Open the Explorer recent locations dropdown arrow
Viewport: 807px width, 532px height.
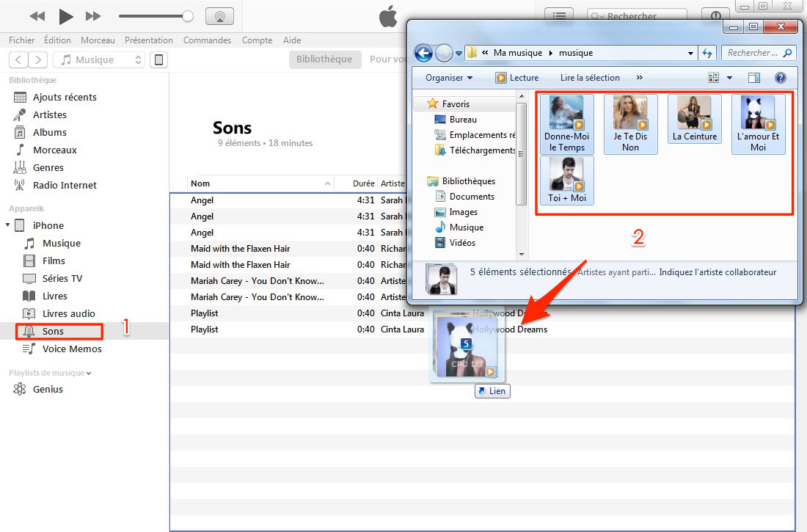tap(459, 53)
